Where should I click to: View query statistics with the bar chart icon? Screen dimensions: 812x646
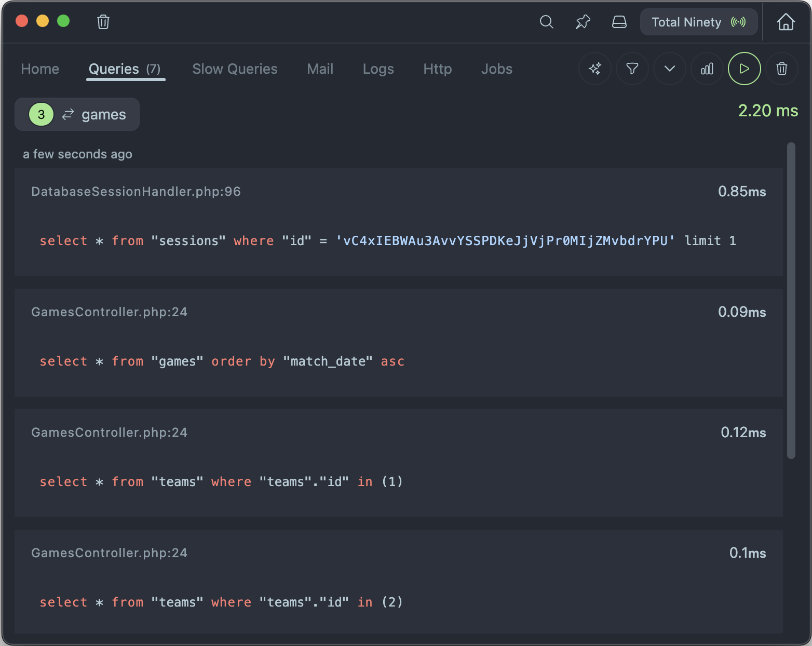pyautogui.click(x=707, y=69)
